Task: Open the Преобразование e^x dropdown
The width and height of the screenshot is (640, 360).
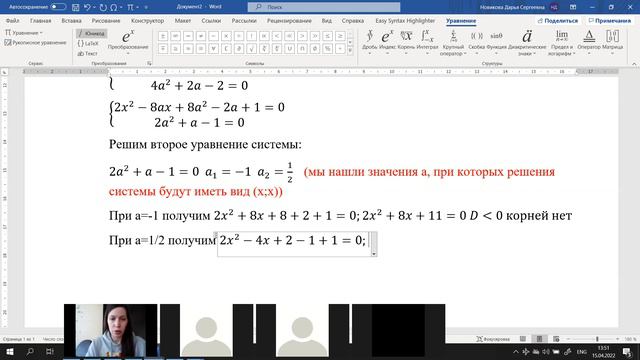Action: point(128,42)
